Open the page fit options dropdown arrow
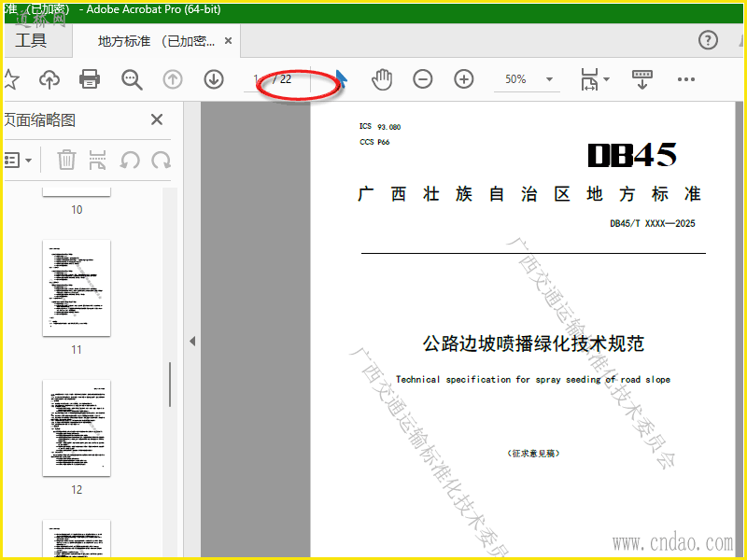The width and height of the screenshot is (747, 560). 606,79
